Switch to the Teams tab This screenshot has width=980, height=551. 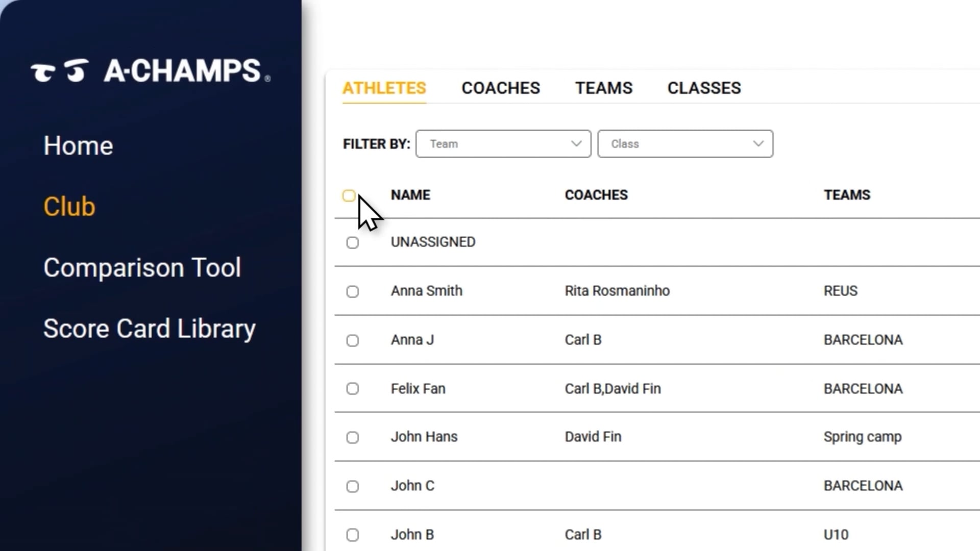(604, 88)
